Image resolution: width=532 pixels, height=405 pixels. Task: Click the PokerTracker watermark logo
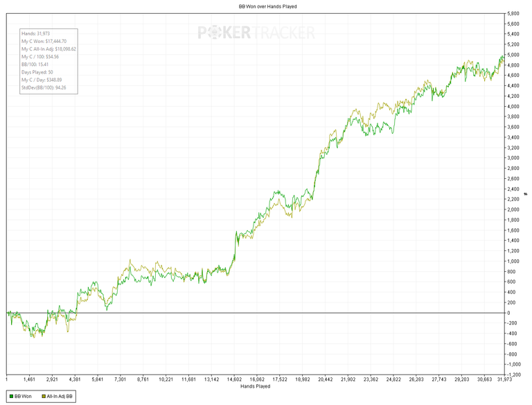pyautogui.click(x=256, y=33)
